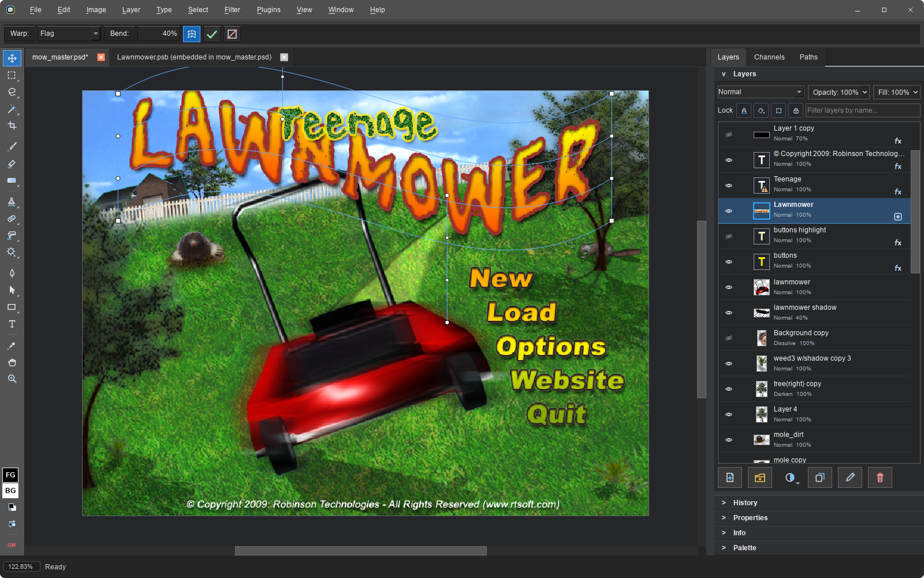Image resolution: width=924 pixels, height=578 pixels.
Task: Select the Rectangle shape tool
Action: click(x=12, y=307)
